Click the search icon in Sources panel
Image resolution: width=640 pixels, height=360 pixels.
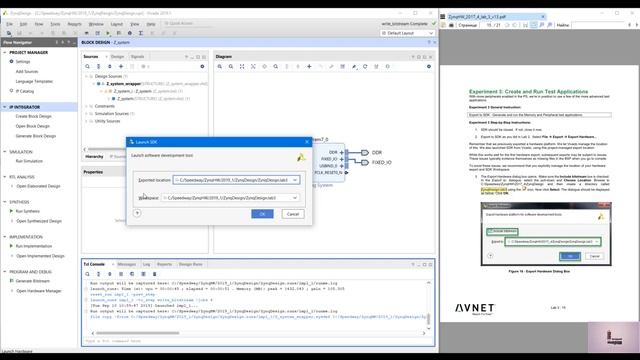[x=87, y=66]
